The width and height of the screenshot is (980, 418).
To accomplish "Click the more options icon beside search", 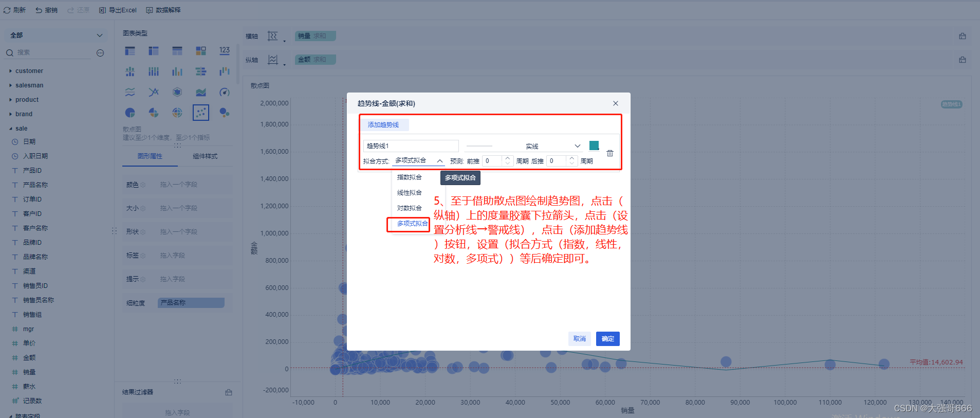I will 100,53.
